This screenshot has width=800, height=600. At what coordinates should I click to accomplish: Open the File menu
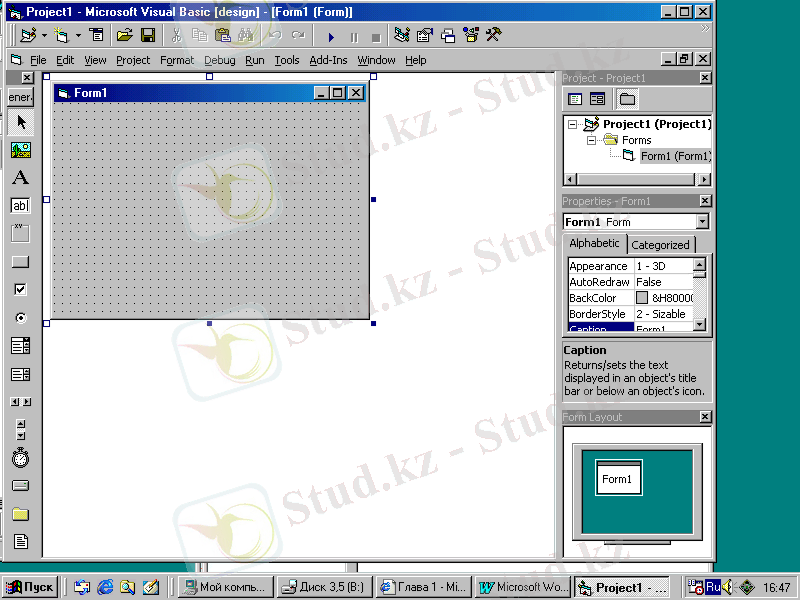38,60
